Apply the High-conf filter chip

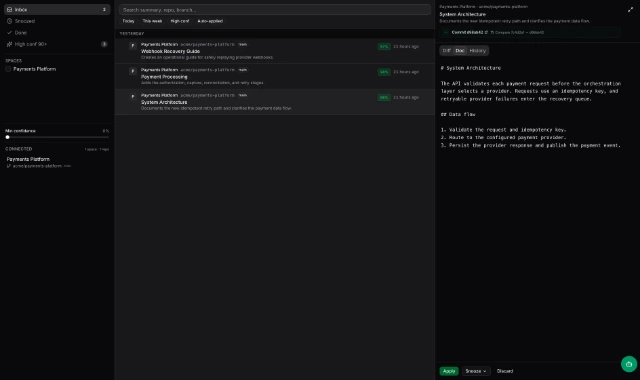coord(180,21)
